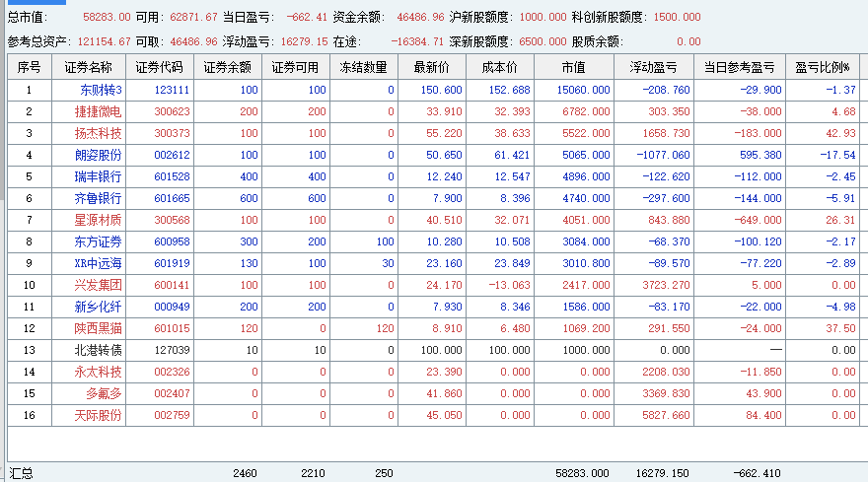Select the 星源材质 stock name

tap(98, 220)
